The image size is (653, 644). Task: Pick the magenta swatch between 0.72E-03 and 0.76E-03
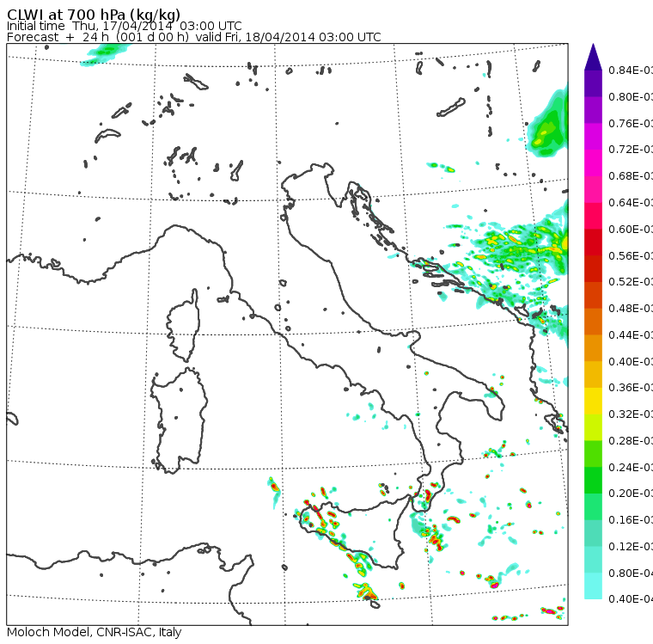point(593,137)
